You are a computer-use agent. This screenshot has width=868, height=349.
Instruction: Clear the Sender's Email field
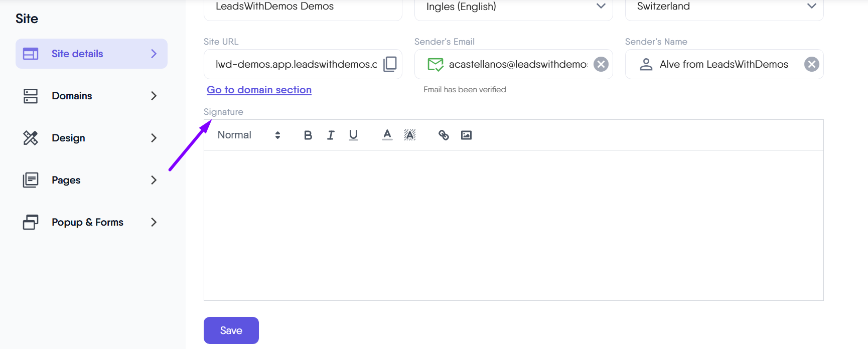click(601, 64)
